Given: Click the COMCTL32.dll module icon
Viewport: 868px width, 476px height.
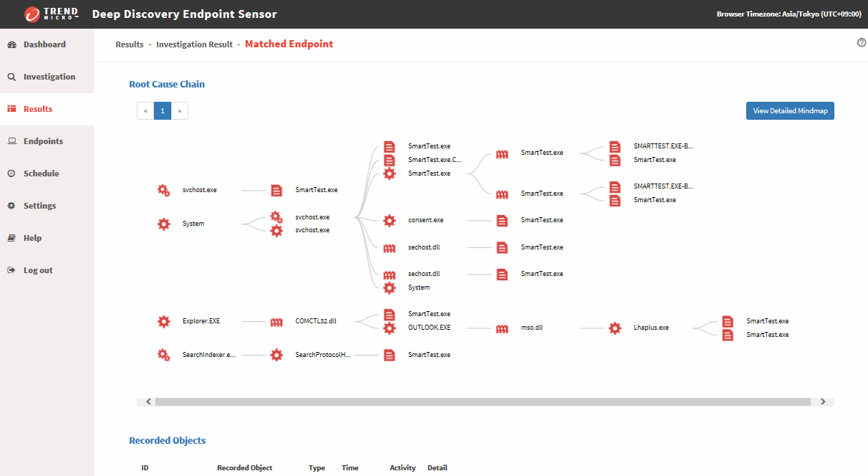Looking at the screenshot, I should click(276, 322).
